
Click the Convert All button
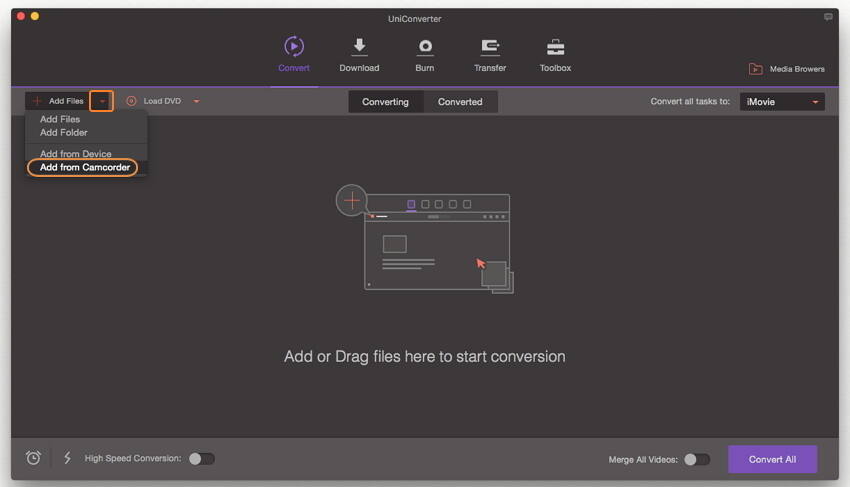pos(772,459)
